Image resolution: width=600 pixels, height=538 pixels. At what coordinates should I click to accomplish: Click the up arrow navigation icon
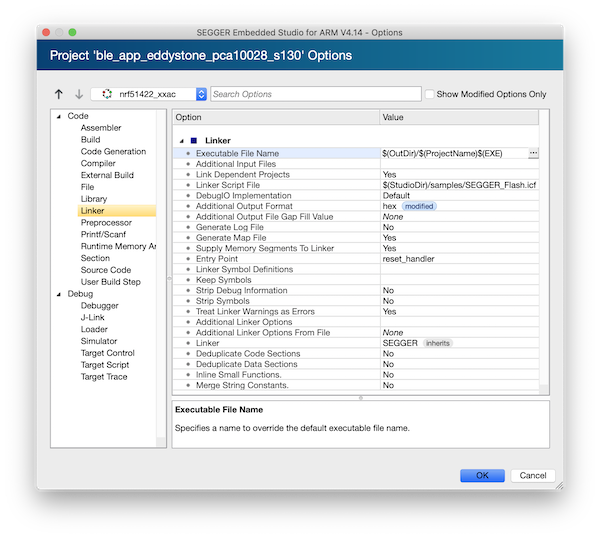pos(59,94)
